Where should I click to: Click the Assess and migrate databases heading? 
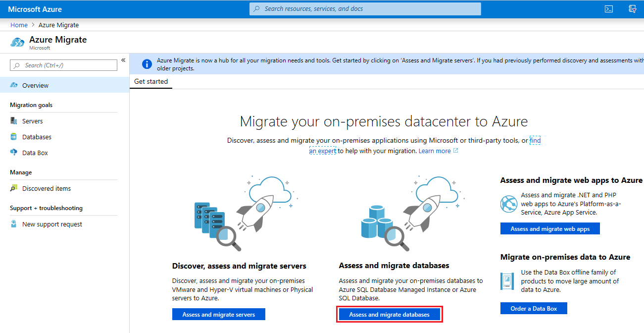click(394, 266)
